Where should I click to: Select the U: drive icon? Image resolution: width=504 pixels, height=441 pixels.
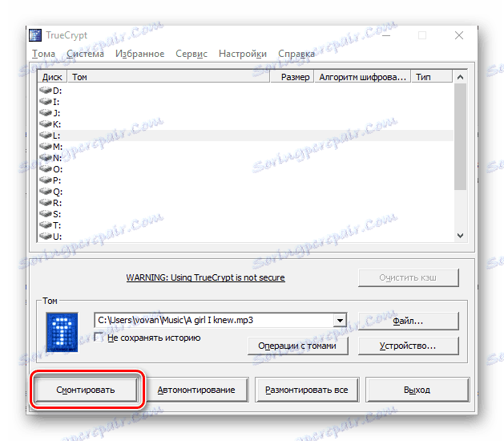pyautogui.click(x=46, y=237)
